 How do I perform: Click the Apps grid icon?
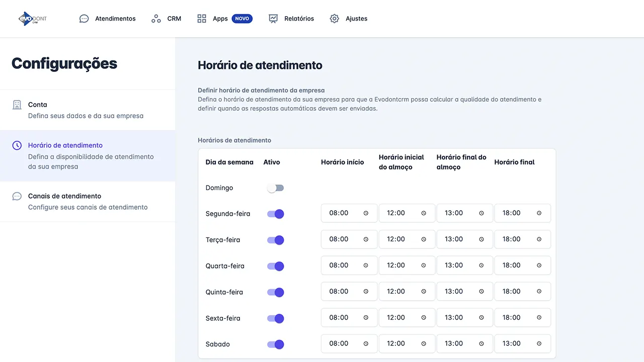[x=202, y=19]
